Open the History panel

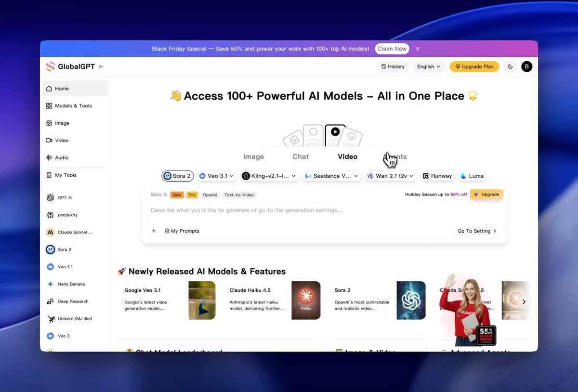coord(393,66)
